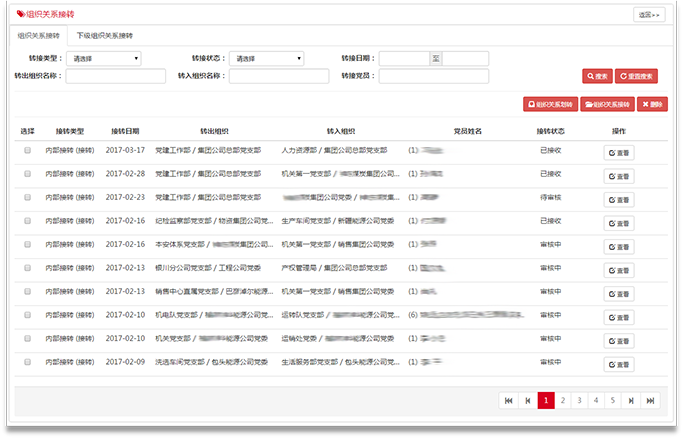This screenshot has height=439, width=683.
Task: Go to results page 3
Action: 579,401
